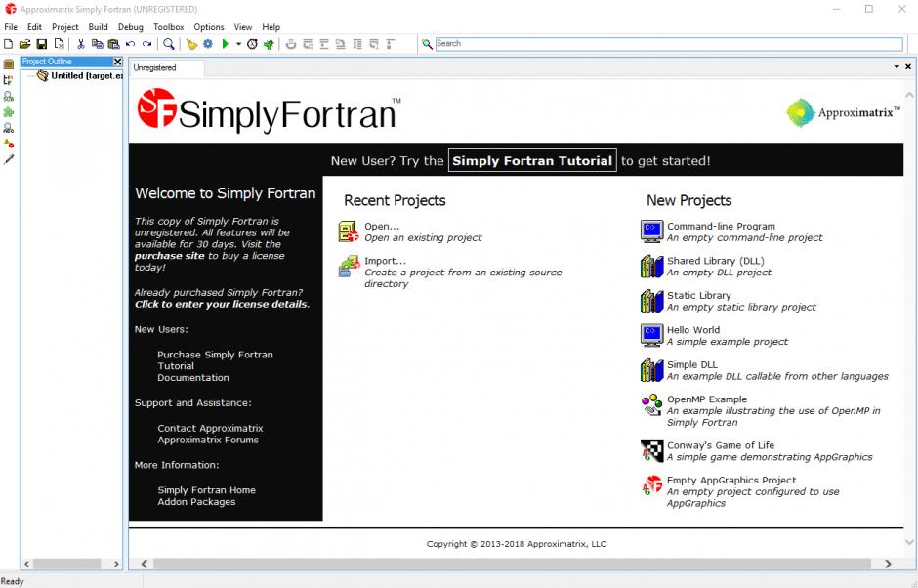The width and height of the screenshot is (918, 588).
Task: Click Approximatrix Forums link
Action: click(x=208, y=440)
